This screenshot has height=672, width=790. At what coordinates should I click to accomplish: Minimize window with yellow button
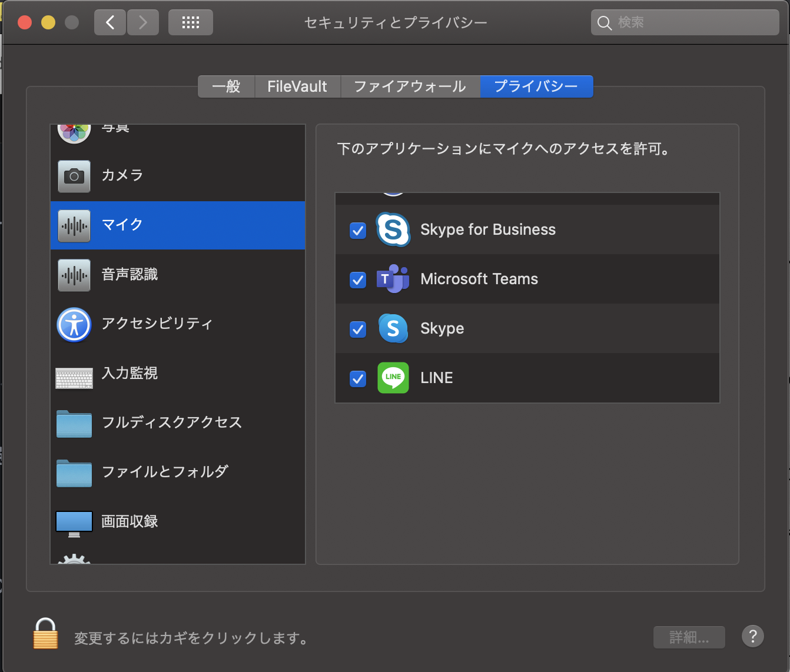pyautogui.click(x=48, y=22)
